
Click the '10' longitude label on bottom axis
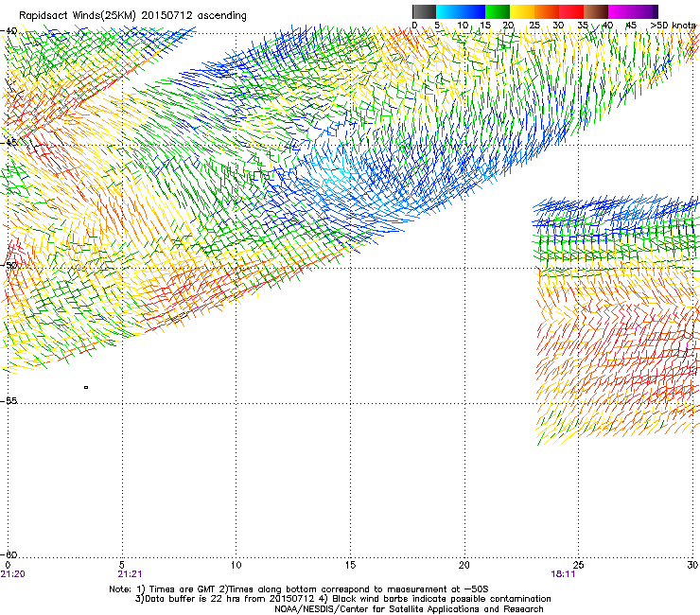click(x=236, y=565)
